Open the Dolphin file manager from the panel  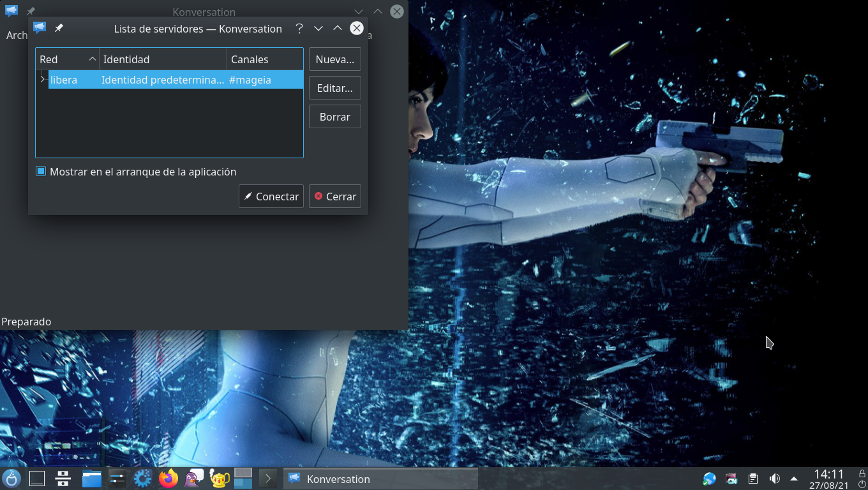coord(92,478)
